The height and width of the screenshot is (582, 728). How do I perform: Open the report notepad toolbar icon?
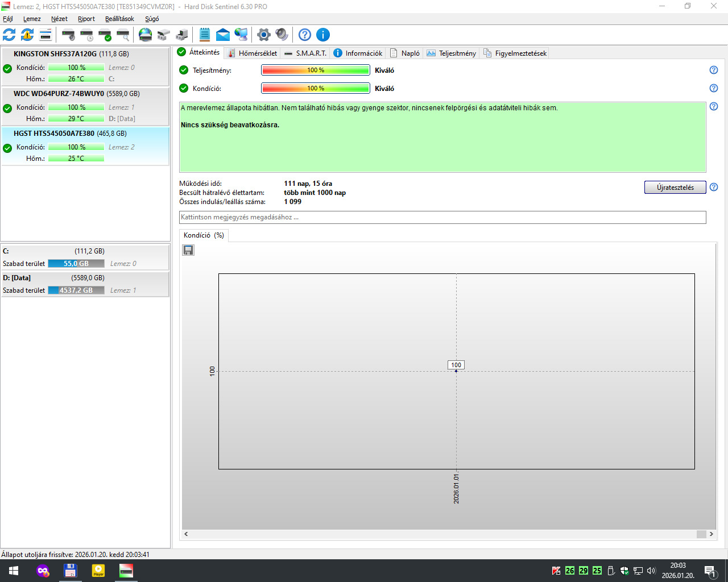click(205, 35)
